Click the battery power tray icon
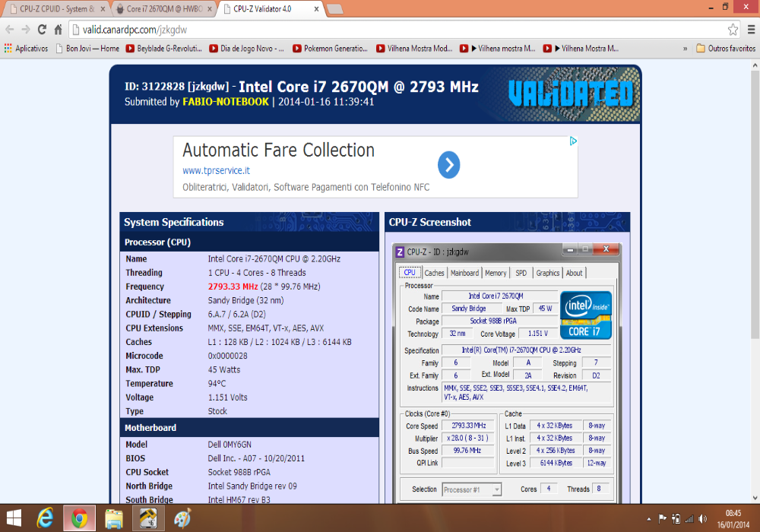 (676, 519)
